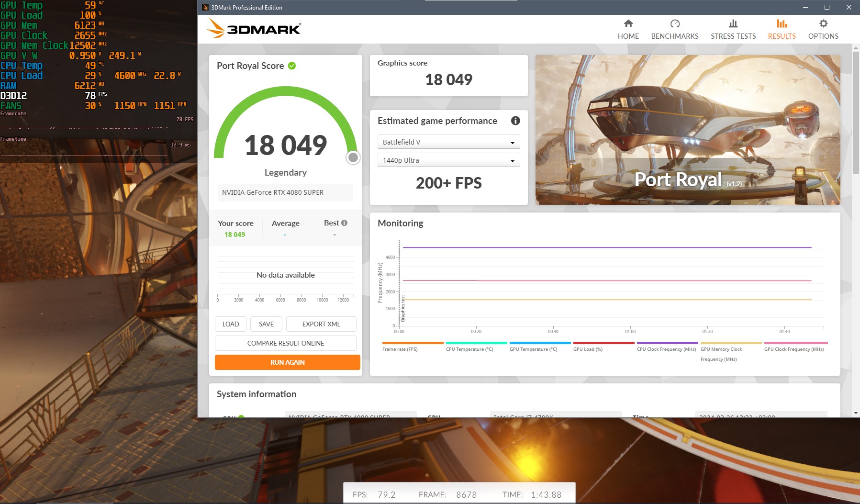Click the info icon for Estimated game performance
Screen dimensions: 860x504
pos(515,121)
